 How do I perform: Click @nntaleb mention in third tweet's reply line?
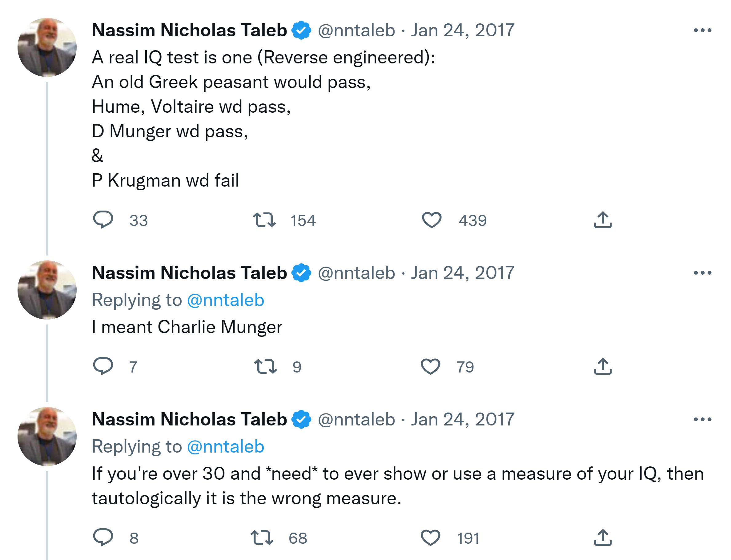226,446
